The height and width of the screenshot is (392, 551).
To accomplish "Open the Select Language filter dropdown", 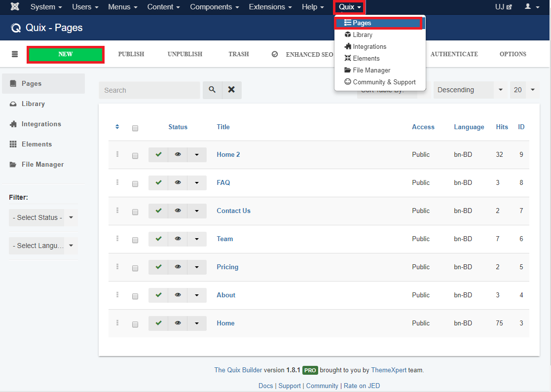I will (x=43, y=246).
